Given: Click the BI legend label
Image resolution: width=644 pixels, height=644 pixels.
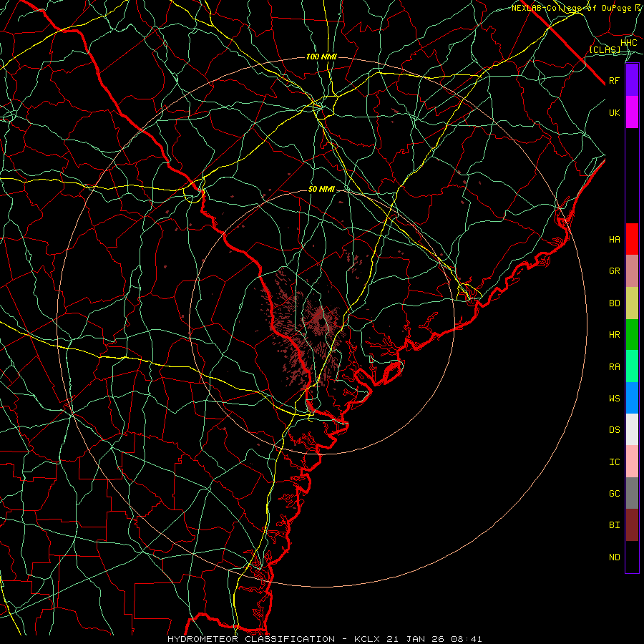Looking at the screenshot, I should [x=614, y=525].
